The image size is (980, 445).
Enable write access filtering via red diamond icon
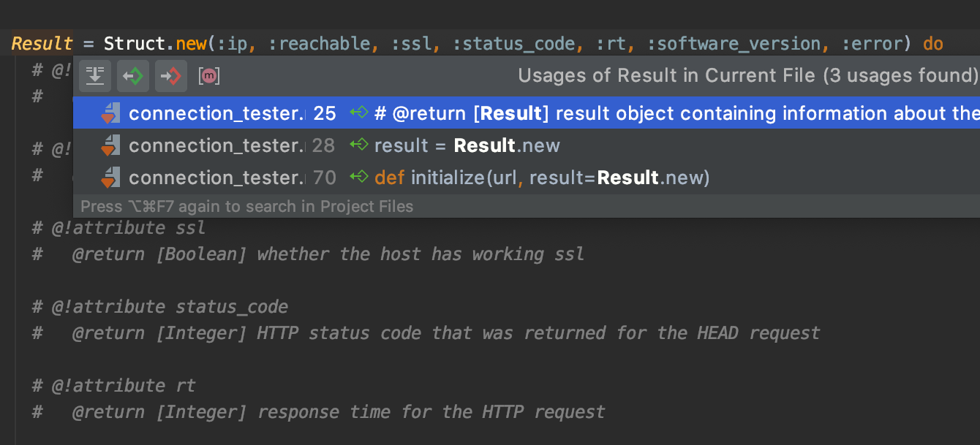(171, 75)
